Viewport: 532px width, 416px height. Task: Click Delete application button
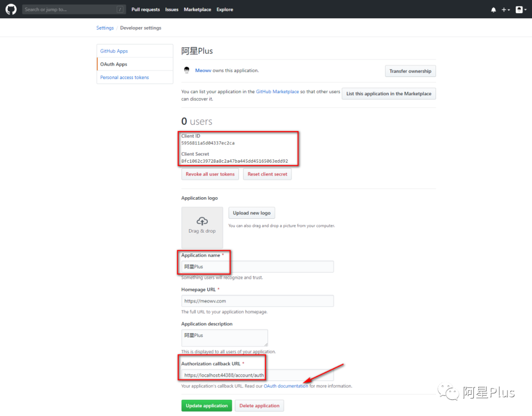tap(259, 406)
